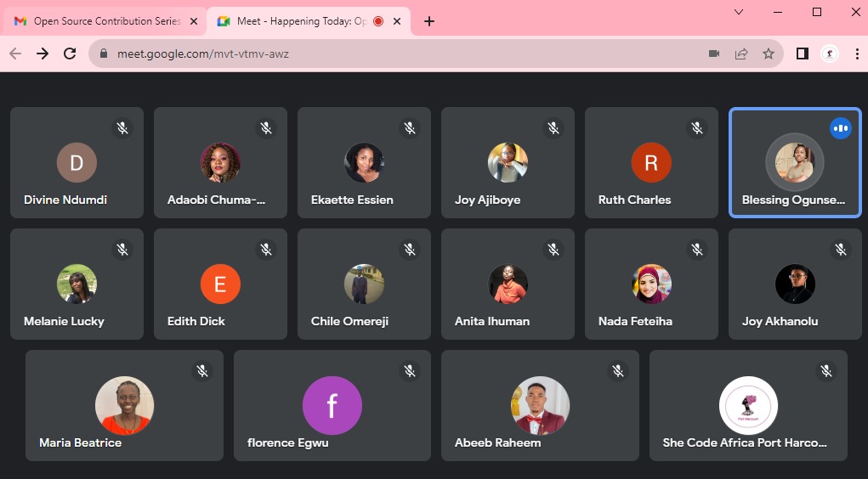Switch to the Gmail Open Source Contribution tab
This screenshot has height=479, width=868.
105,21
